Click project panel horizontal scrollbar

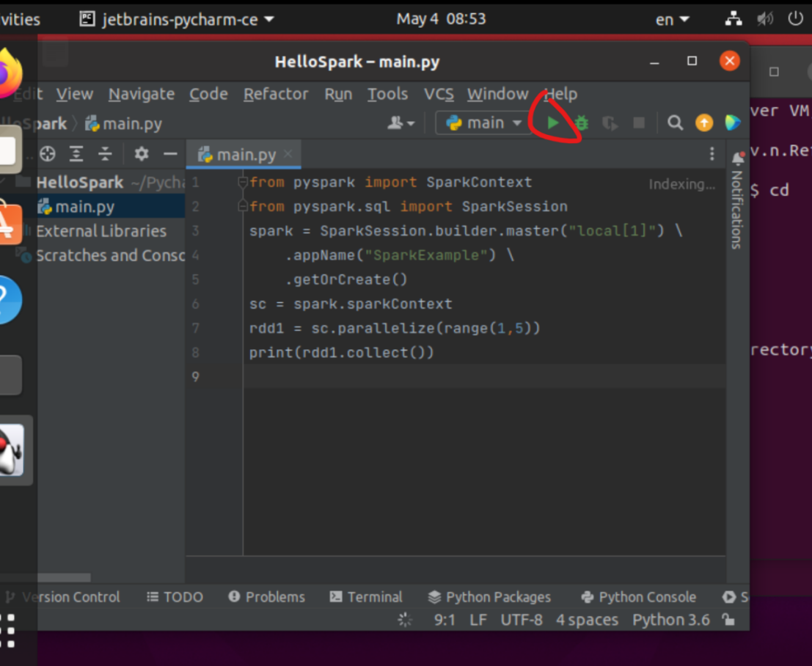(64, 577)
